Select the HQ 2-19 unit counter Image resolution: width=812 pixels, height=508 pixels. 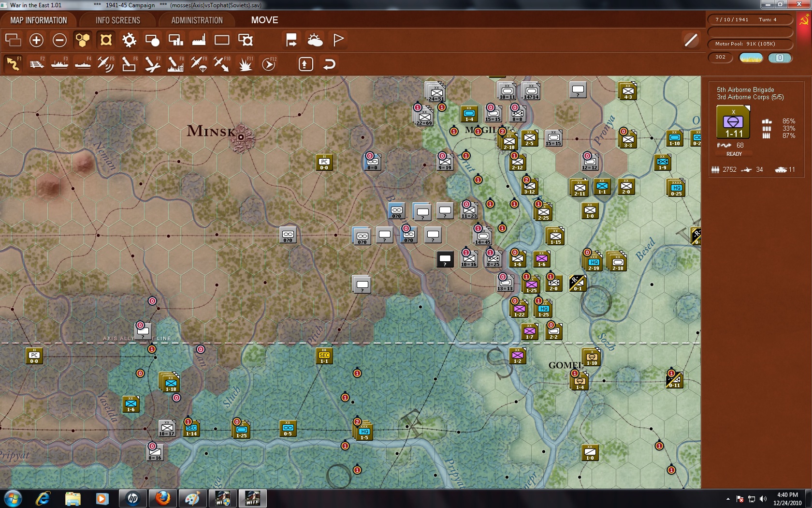[x=594, y=262]
